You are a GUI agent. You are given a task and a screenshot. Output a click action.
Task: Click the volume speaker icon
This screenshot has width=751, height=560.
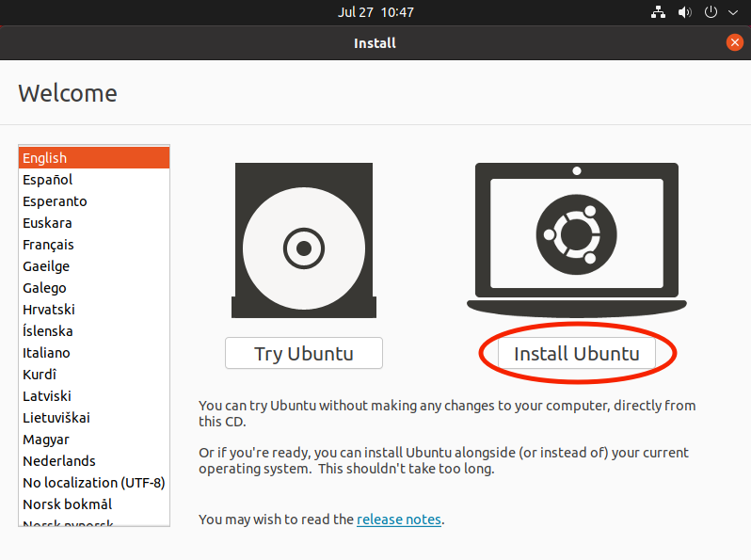(x=684, y=13)
